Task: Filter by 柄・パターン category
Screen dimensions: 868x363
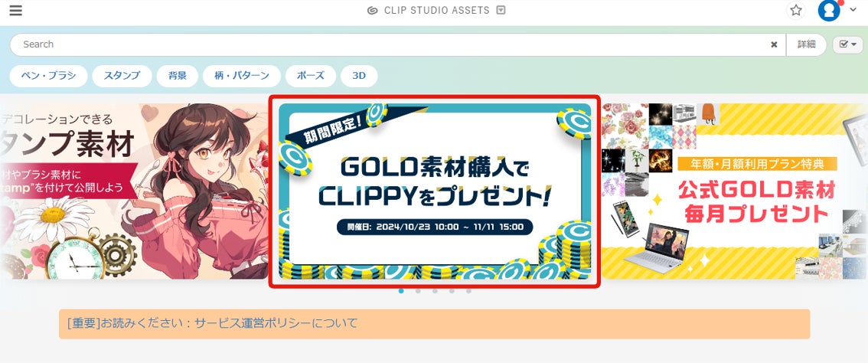Action: [241, 76]
